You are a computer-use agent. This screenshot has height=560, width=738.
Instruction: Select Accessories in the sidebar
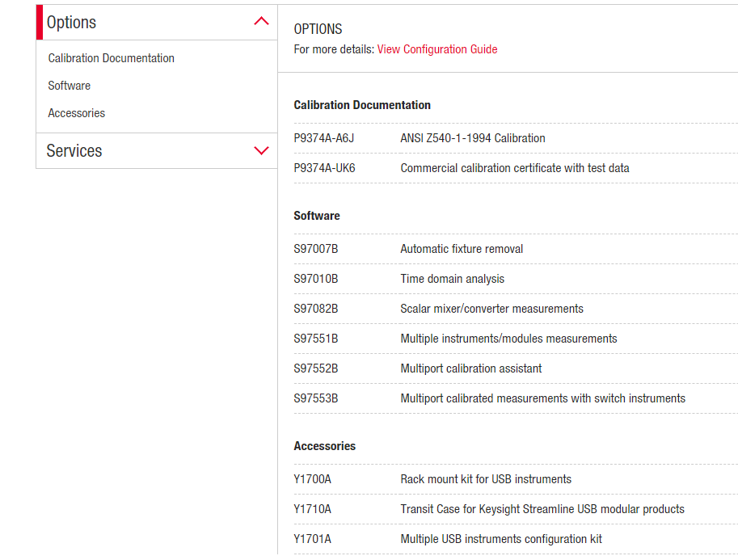pyautogui.click(x=76, y=113)
